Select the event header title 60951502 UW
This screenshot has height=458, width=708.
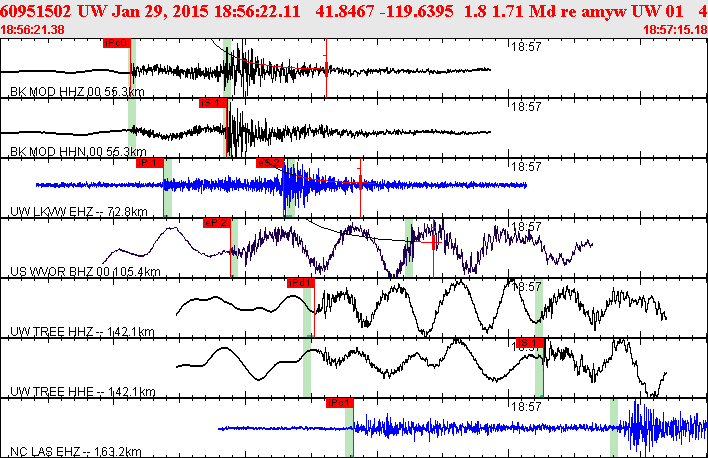click(53, 11)
